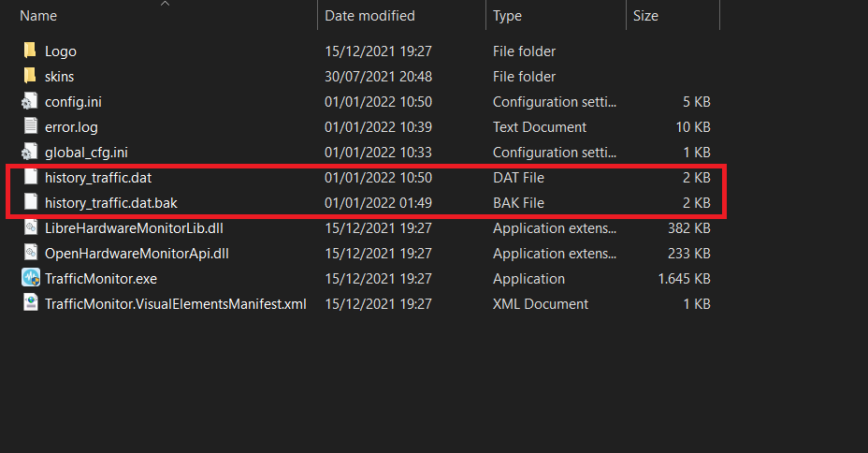Select the history_traffic.dat file name
This screenshot has height=453, width=868.
pos(98,177)
